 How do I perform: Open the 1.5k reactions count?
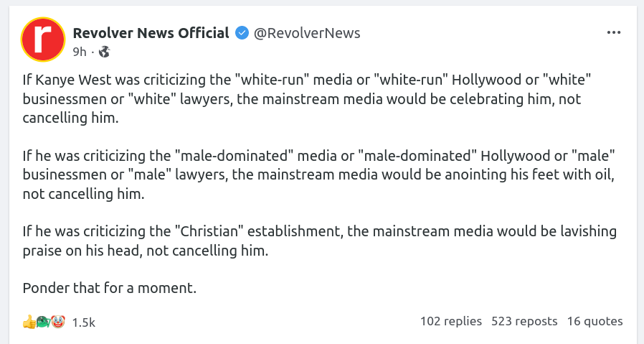pos(83,322)
